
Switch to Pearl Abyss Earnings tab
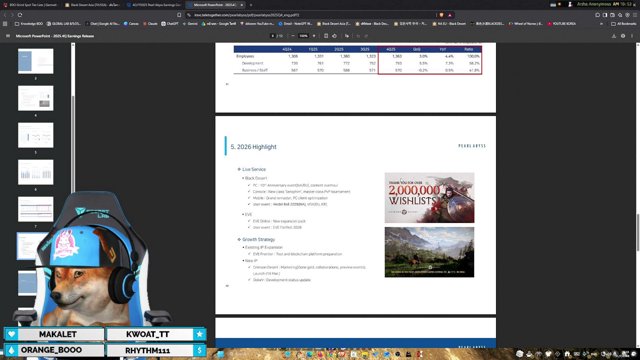click(154, 5)
